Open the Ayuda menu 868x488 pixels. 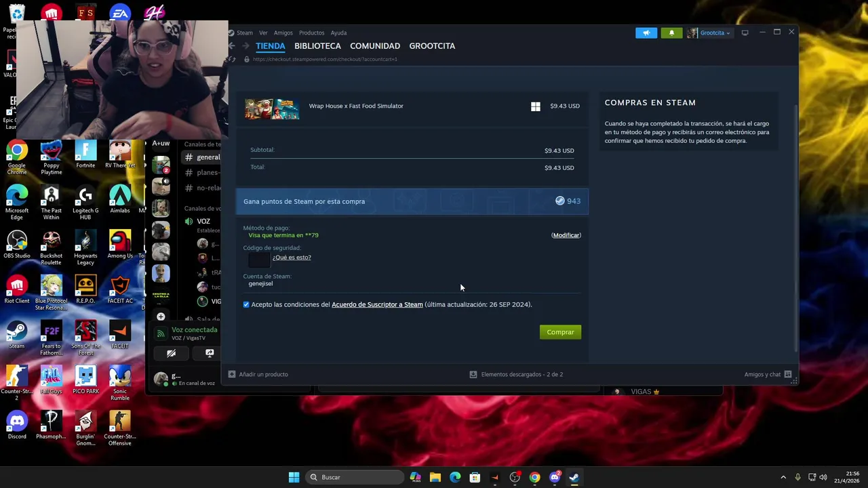click(x=338, y=33)
